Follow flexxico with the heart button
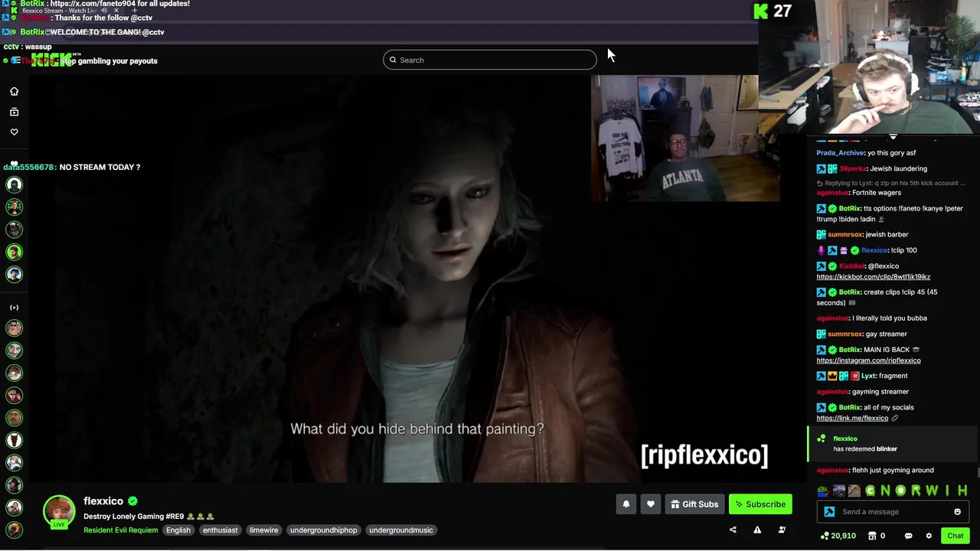The width and height of the screenshot is (980, 551). 650,504
